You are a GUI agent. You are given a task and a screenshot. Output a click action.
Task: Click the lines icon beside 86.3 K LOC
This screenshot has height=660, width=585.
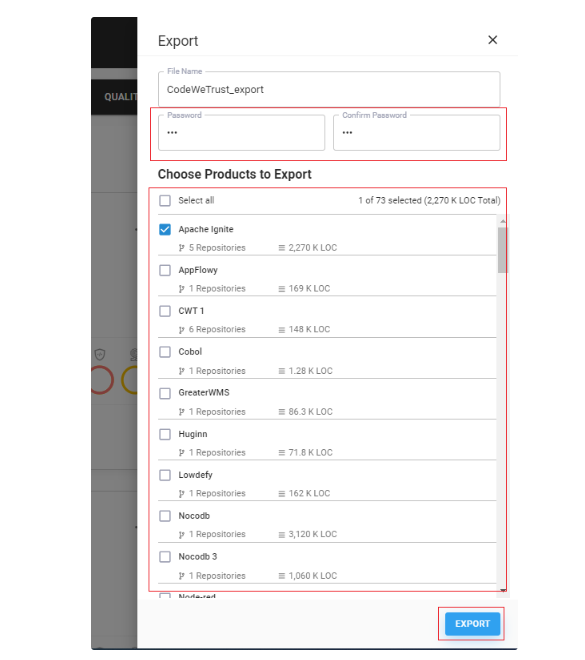[x=282, y=412]
